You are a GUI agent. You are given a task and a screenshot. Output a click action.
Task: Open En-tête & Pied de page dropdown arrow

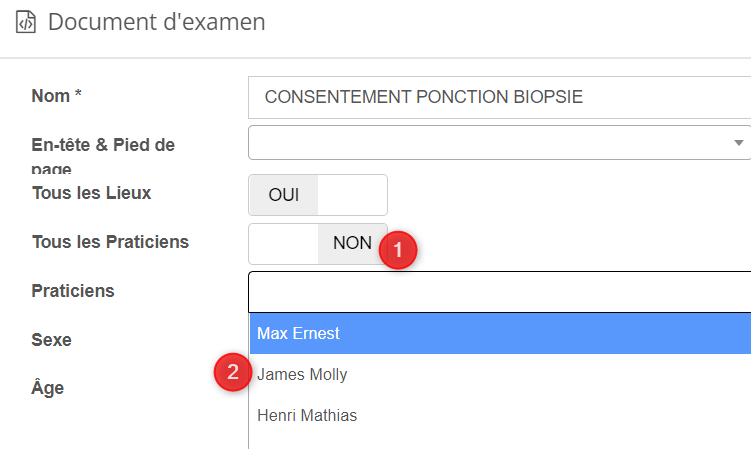coord(739,143)
